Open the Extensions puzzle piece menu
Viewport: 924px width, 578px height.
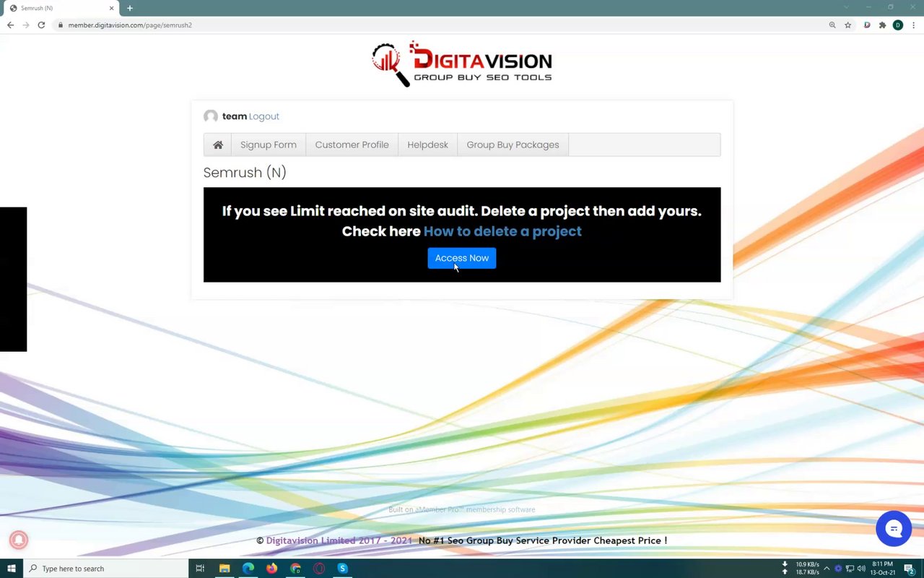(882, 25)
